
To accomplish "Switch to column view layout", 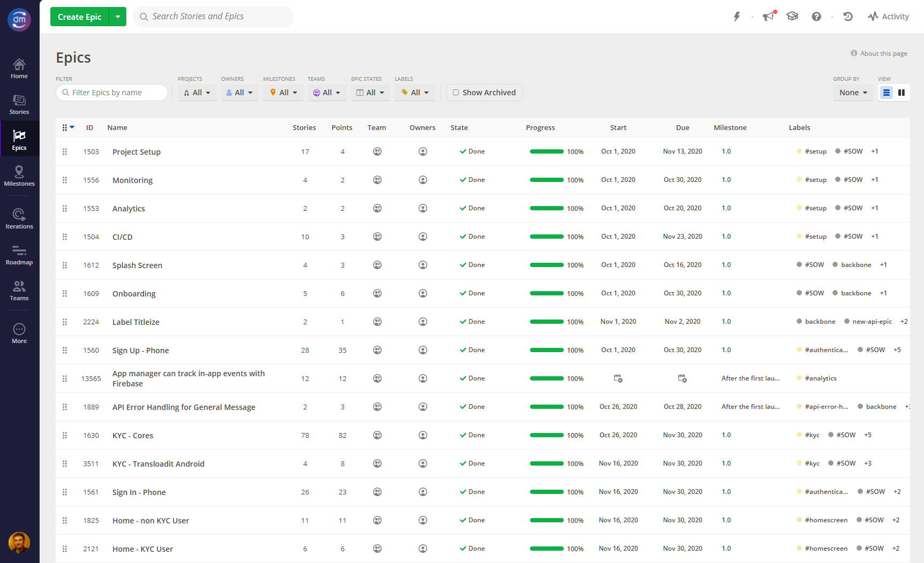I will coord(902,93).
